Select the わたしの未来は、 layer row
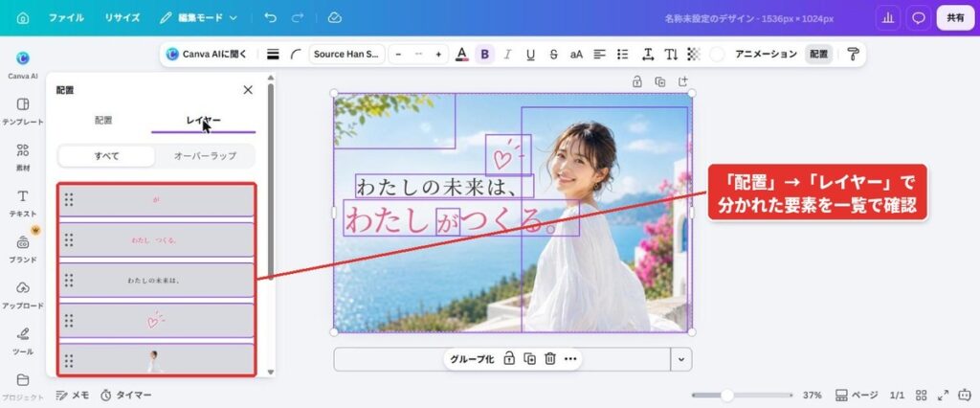This screenshot has height=408, width=980. tap(156, 281)
